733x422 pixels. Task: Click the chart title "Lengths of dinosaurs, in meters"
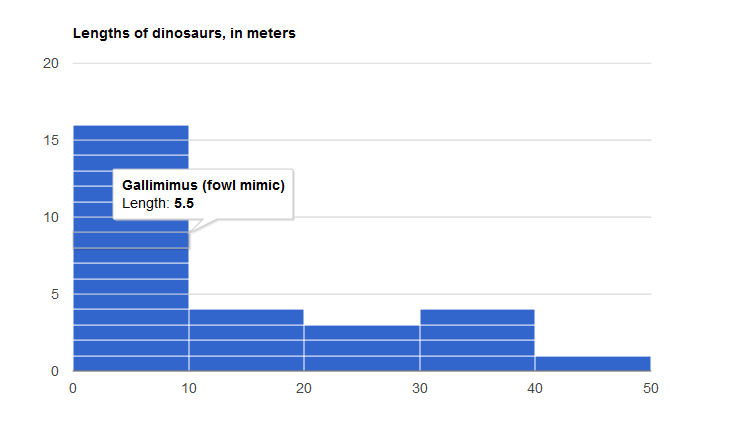[184, 33]
